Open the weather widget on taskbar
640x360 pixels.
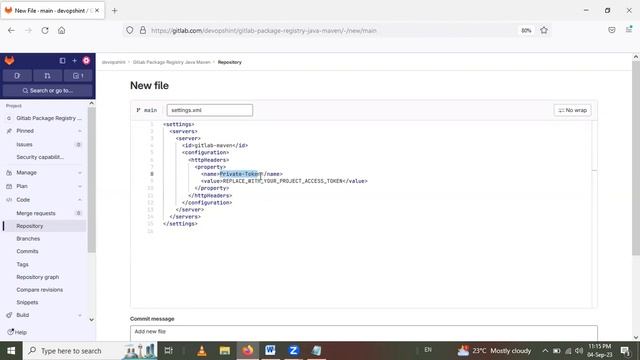tap(494, 351)
